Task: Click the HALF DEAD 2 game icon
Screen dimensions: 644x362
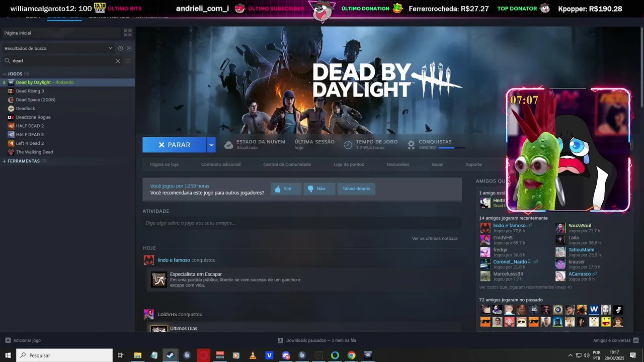Action: pyautogui.click(x=11, y=126)
